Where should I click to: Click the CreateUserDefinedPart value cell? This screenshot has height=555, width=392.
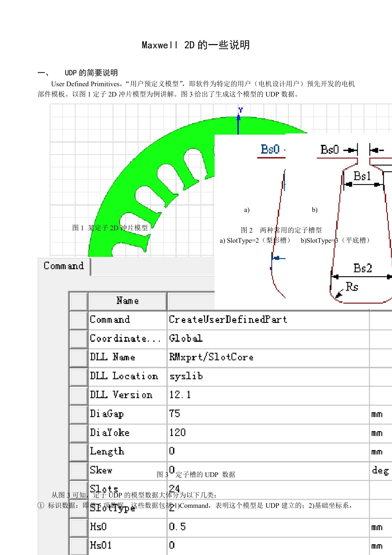tap(267, 320)
